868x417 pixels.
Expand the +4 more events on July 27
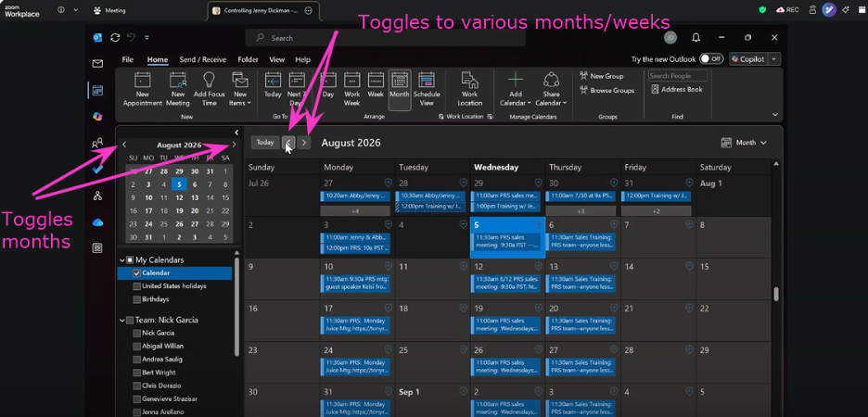(355, 211)
